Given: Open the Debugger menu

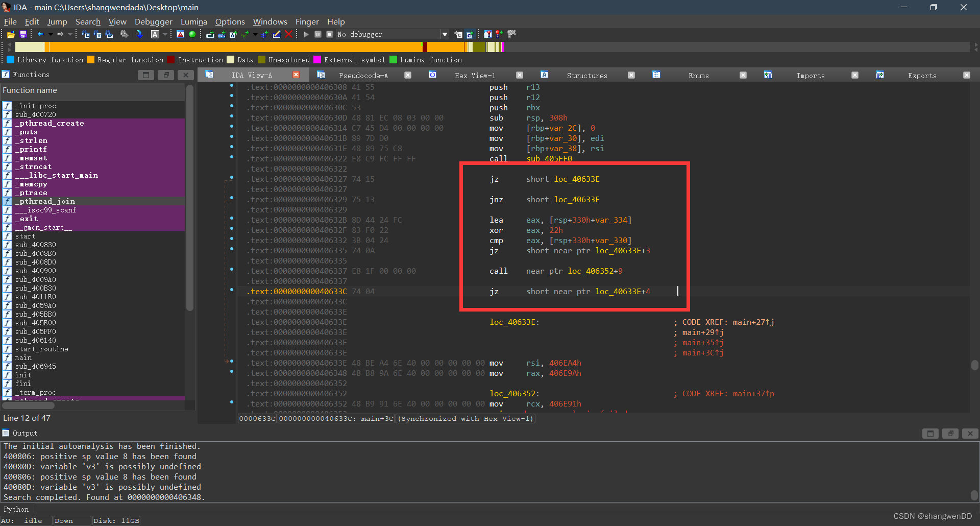Looking at the screenshot, I should [153, 21].
